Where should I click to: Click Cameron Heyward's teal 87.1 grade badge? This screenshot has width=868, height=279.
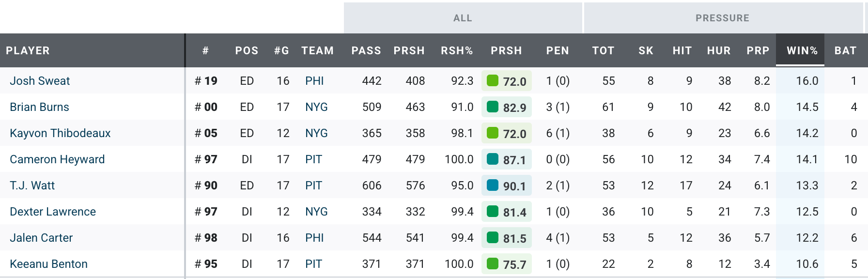[x=507, y=159]
